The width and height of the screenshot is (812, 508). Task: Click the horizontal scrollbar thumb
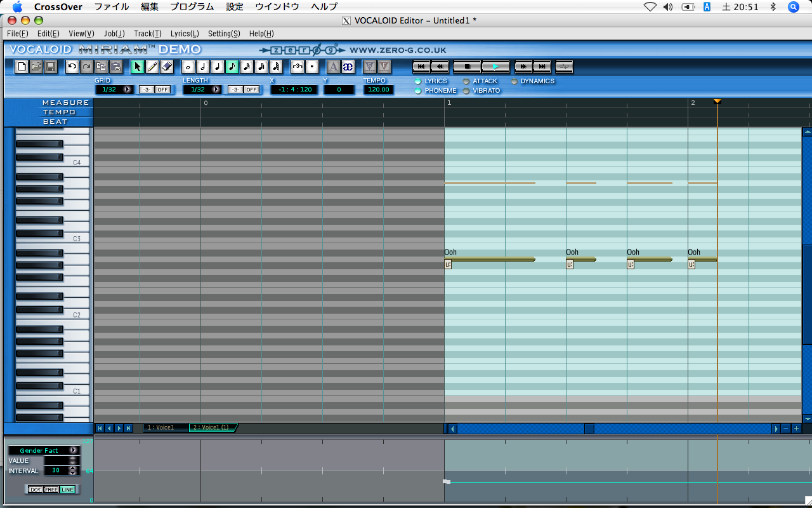click(x=589, y=429)
